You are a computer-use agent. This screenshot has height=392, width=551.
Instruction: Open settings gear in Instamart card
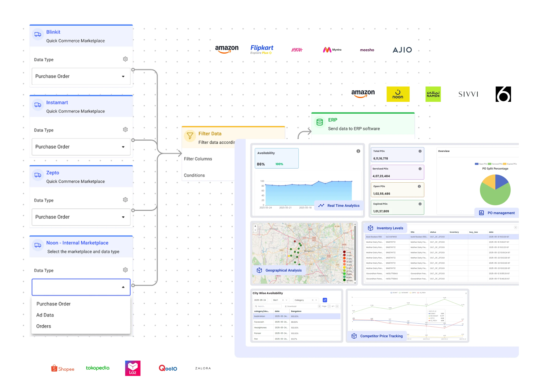(125, 130)
